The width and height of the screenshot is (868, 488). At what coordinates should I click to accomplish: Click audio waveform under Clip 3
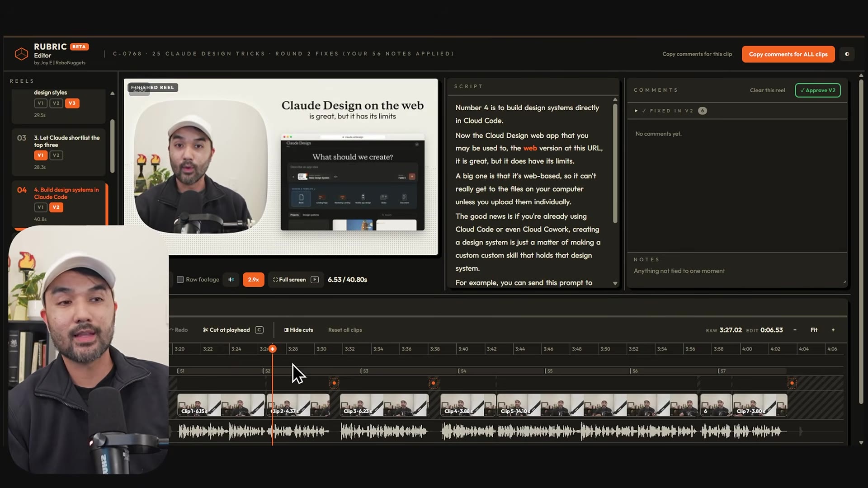[384, 432]
